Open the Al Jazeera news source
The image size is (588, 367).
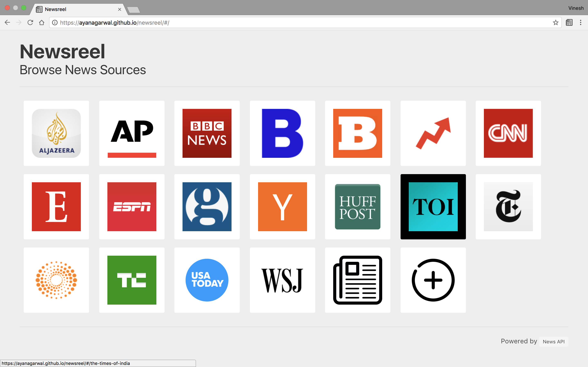56,133
